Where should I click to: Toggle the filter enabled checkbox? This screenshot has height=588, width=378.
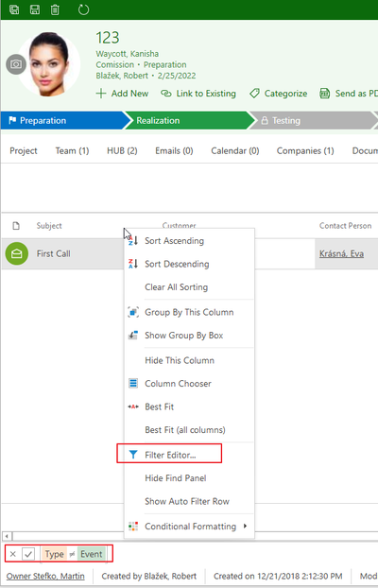click(x=28, y=554)
